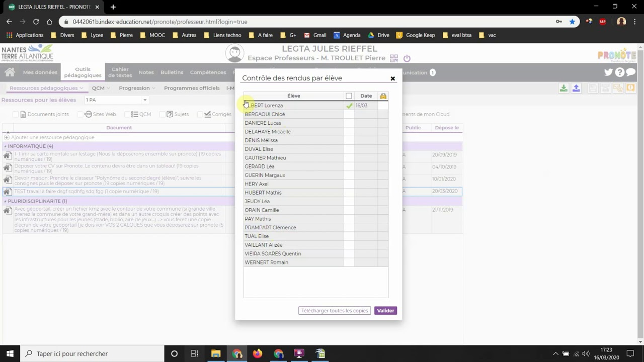The image size is (644, 362).
Task: Check the rendu box for BERGAOUI Chloé
Action: tap(349, 114)
